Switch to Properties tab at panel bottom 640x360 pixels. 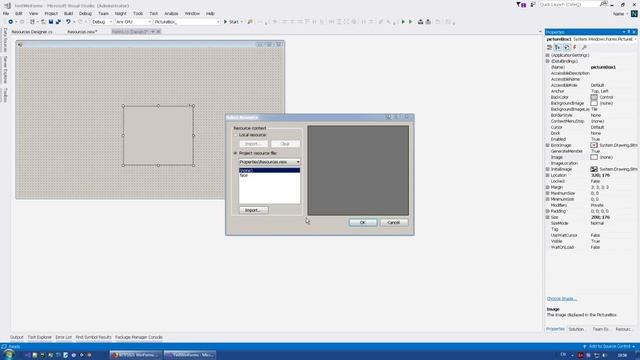click(x=555, y=329)
